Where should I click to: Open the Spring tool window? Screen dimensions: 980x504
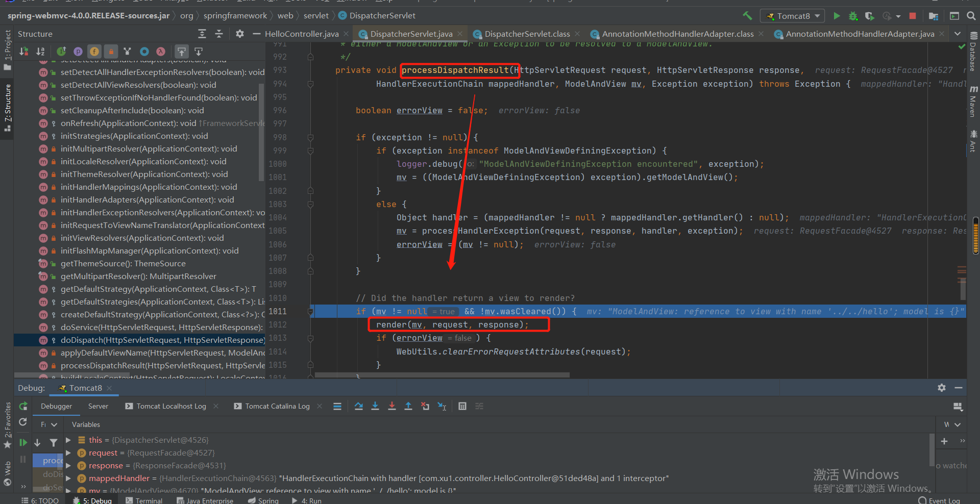[x=263, y=500]
